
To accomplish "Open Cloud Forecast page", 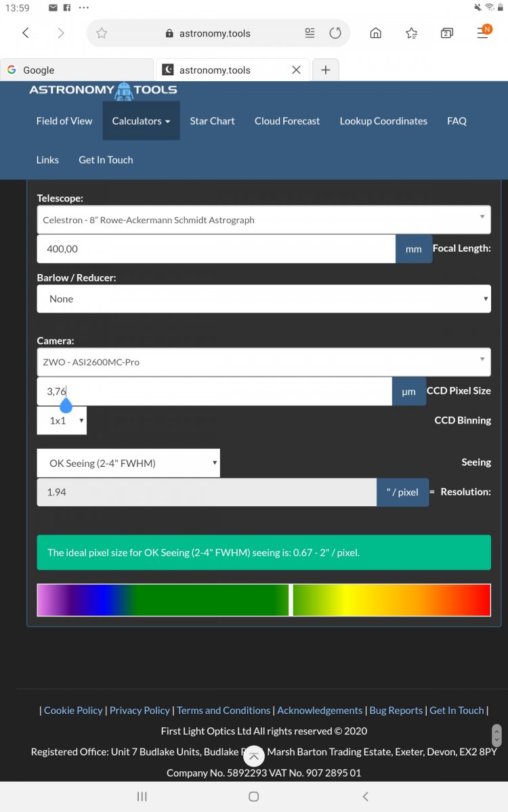I will click(287, 121).
